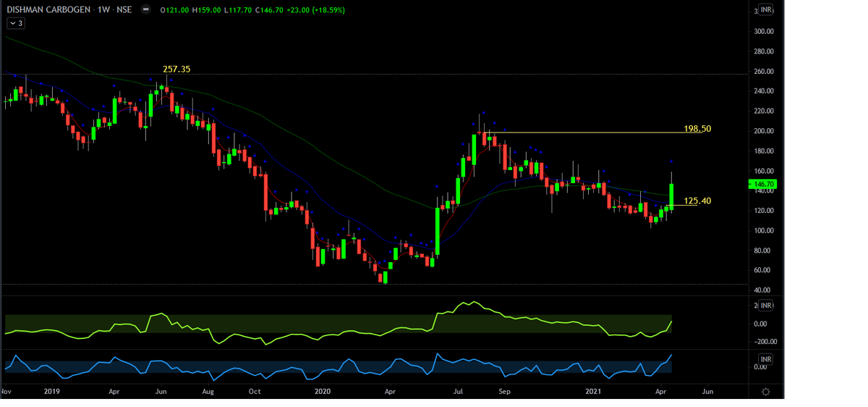Click the high value H159.00

[206, 10]
